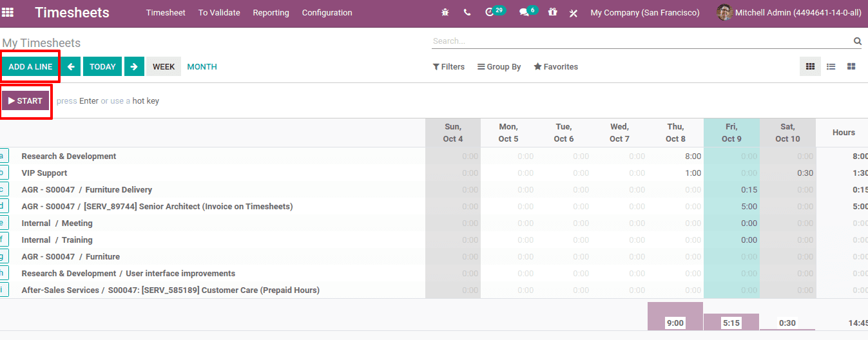Image resolution: width=868 pixels, height=340 pixels.
Task: Click ADD A LINE button
Action: click(x=30, y=66)
